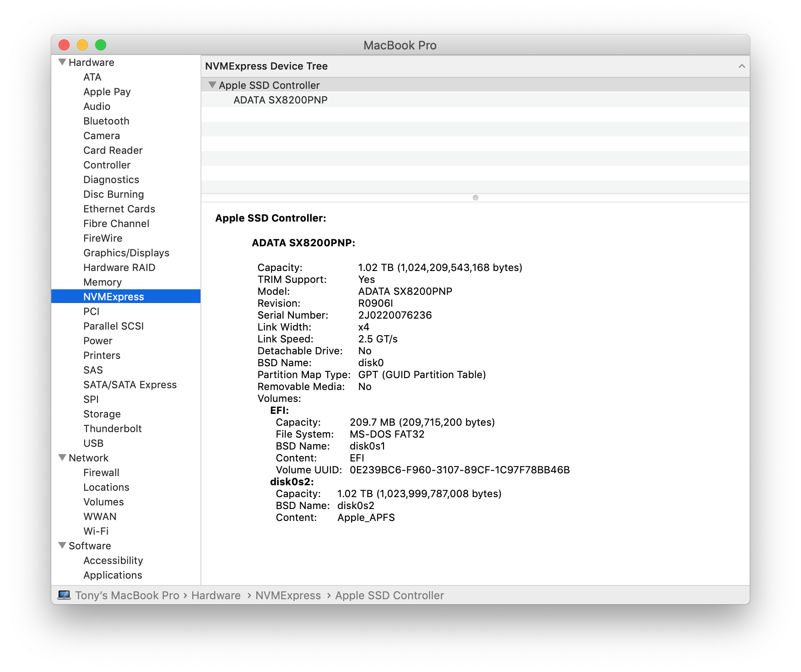Open the Audio hardware category
The image size is (801, 672).
(97, 106)
